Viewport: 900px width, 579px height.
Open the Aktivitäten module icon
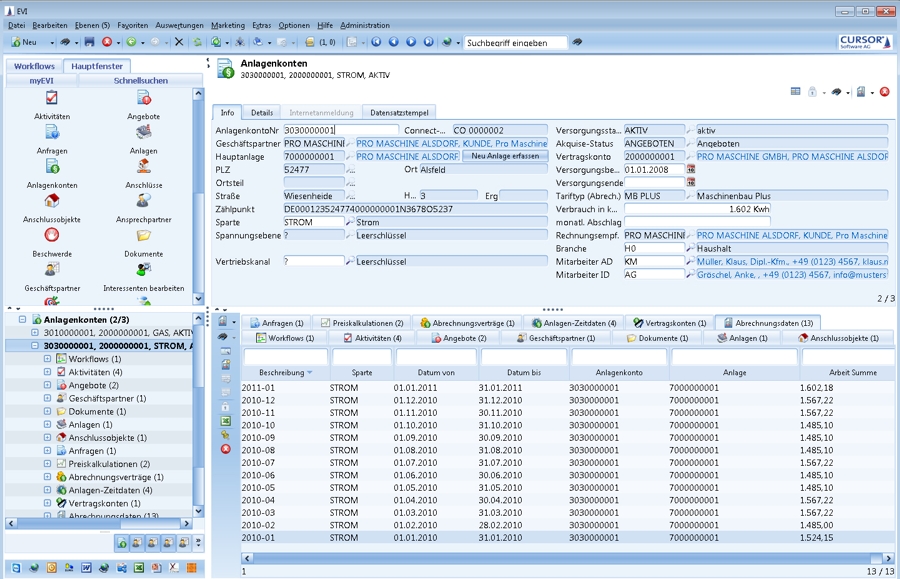tap(52, 98)
